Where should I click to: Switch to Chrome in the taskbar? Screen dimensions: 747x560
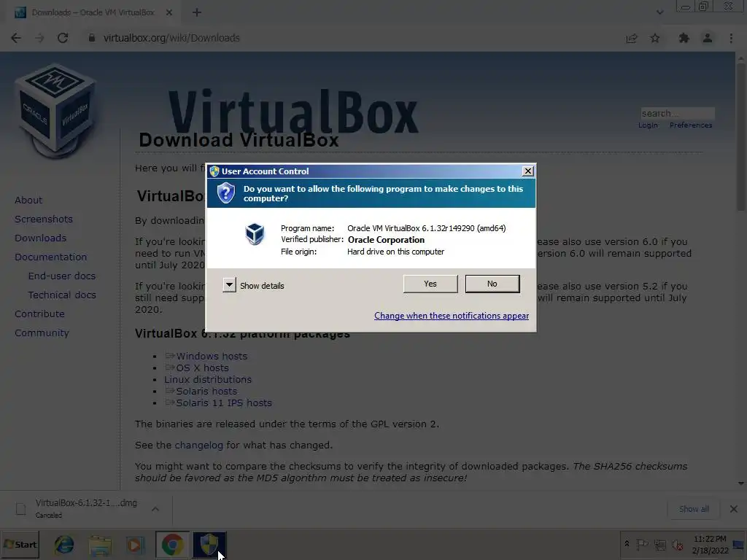click(x=172, y=545)
